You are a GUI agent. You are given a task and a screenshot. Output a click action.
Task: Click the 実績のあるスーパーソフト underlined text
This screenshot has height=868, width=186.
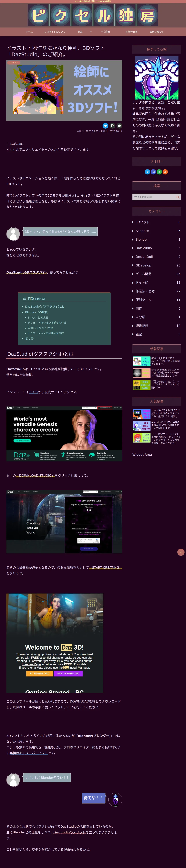[x=28, y=753]
